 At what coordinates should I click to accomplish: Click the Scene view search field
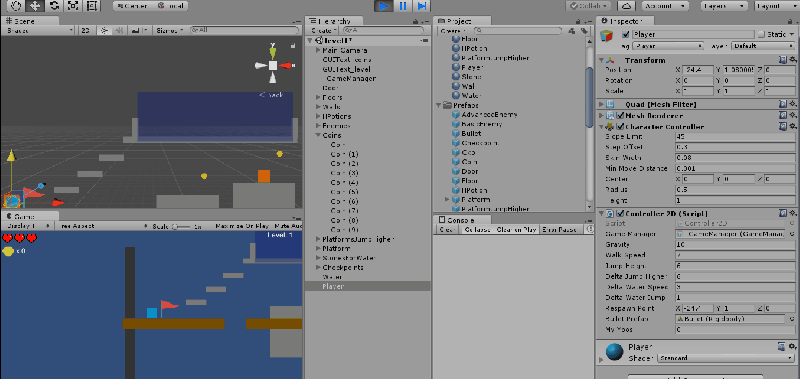pyautogui.click(x=244, y=30)
